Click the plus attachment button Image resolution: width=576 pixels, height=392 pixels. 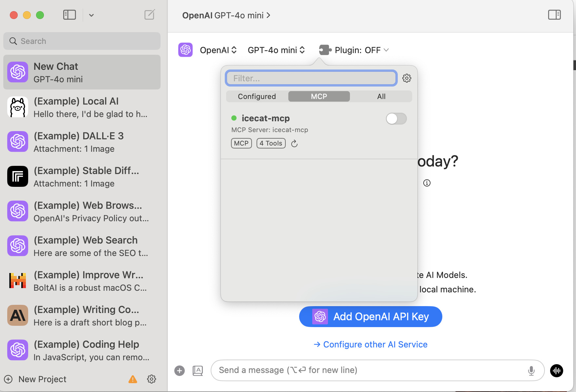pyautogui.click(x=180, y=371)
